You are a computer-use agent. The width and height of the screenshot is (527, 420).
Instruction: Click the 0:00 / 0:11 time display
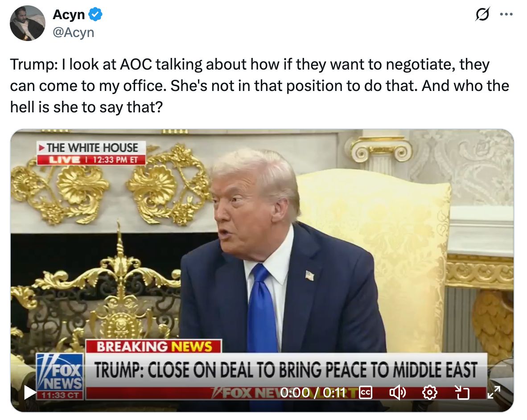(x=313, y=392)
